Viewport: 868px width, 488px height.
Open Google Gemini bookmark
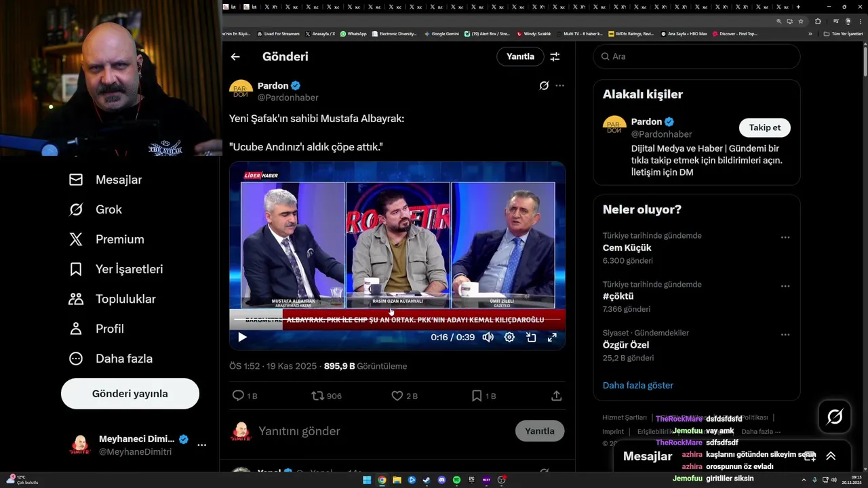pos(441,34)
